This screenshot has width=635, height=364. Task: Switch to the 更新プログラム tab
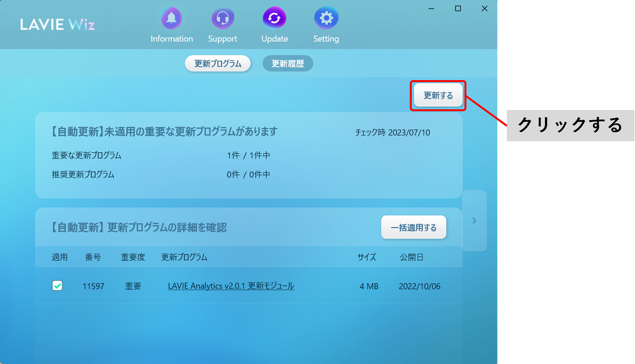click(x=218, y=64)
